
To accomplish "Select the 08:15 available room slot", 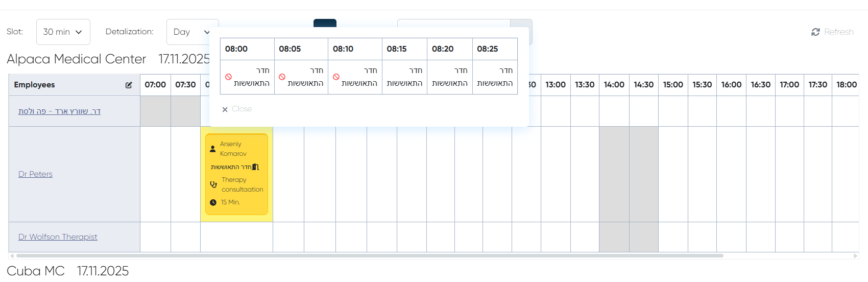I will 404,77.
